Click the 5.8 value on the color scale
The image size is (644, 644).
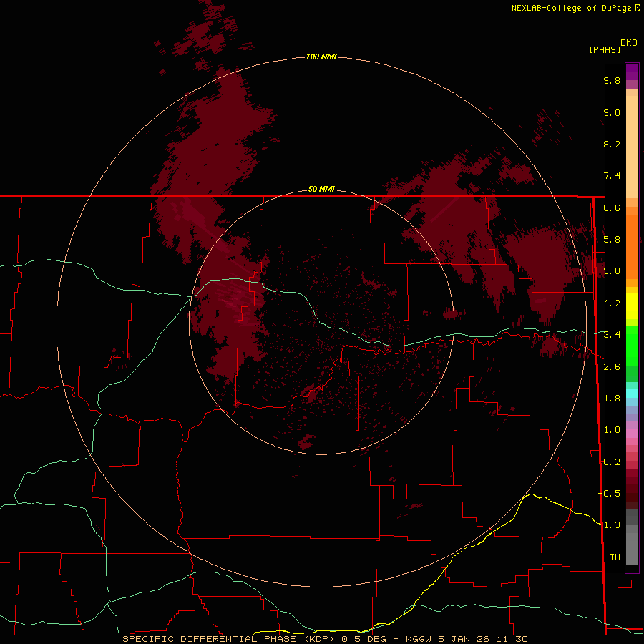[x=612, y=240]
